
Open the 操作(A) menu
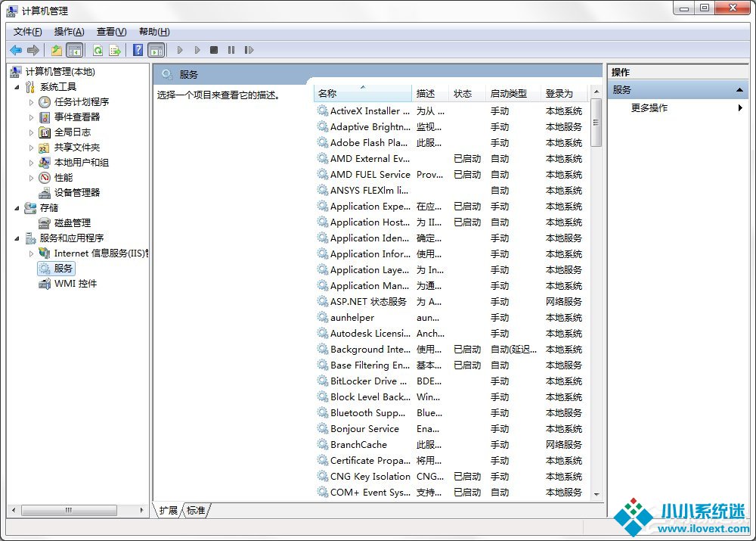[x=69, y=32]
